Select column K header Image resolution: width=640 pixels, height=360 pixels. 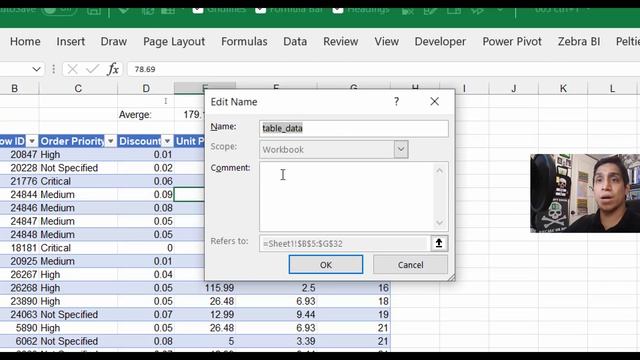pyautogui.click(x=563, y=89)
